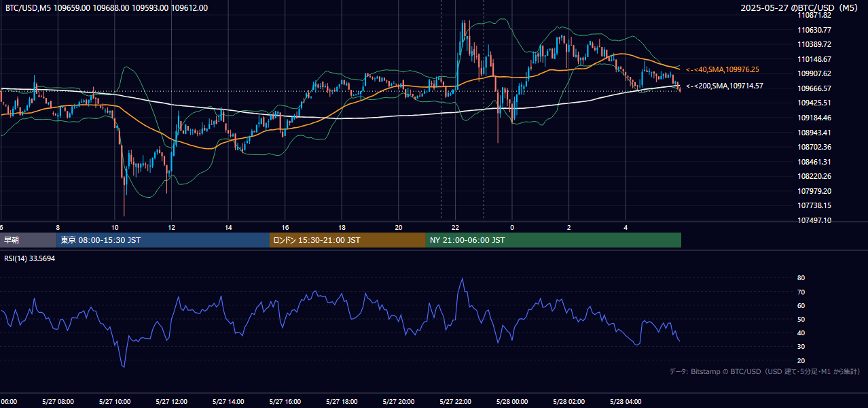This screenshot has width=868, height=408.
Task: Click hour label 10 under price chart
Action: [115, 228]
